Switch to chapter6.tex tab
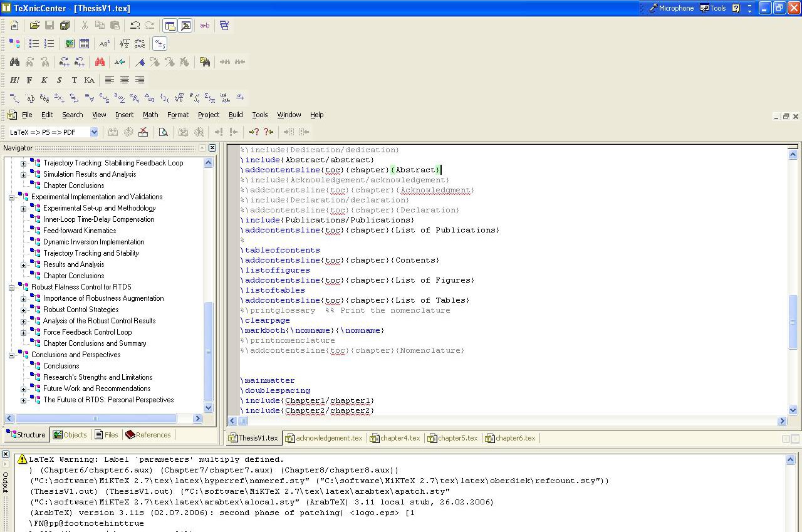The width and height of the screenshot is (802, 532). point(511,438)
